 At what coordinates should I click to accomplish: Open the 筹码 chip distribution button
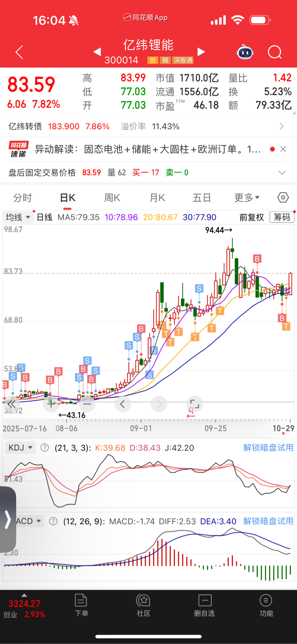(282, 217)
